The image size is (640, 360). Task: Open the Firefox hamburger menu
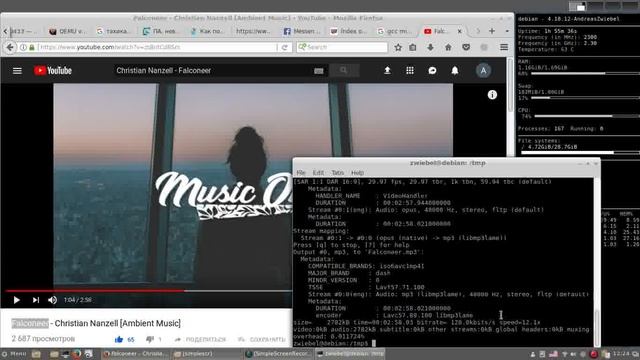point(504,47)
